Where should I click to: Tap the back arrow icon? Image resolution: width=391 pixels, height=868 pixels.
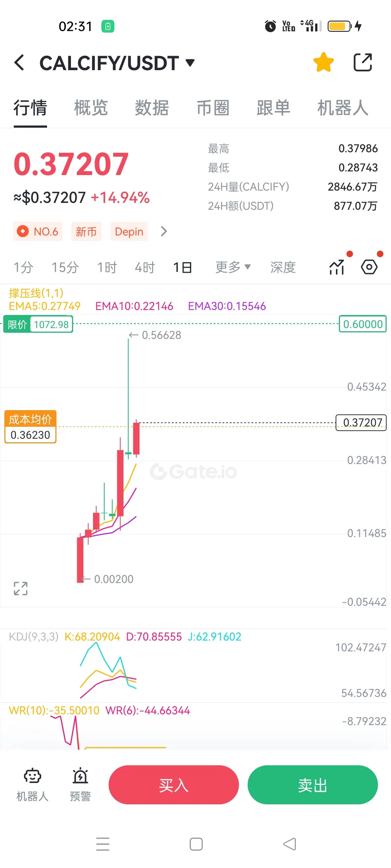(19, 63)
